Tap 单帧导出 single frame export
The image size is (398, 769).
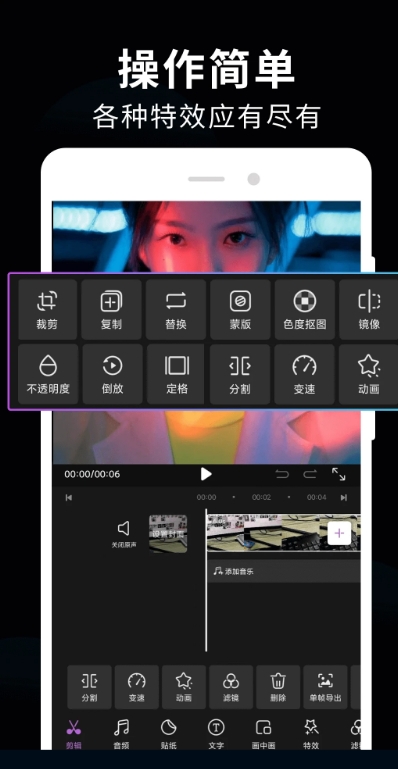tap(325, 687)
